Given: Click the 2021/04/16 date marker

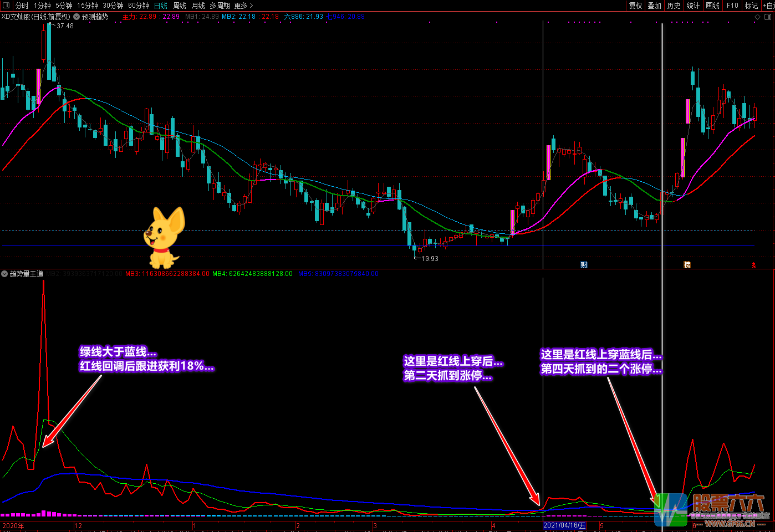Looking at the screenshot, I should (x=564, y=525).
